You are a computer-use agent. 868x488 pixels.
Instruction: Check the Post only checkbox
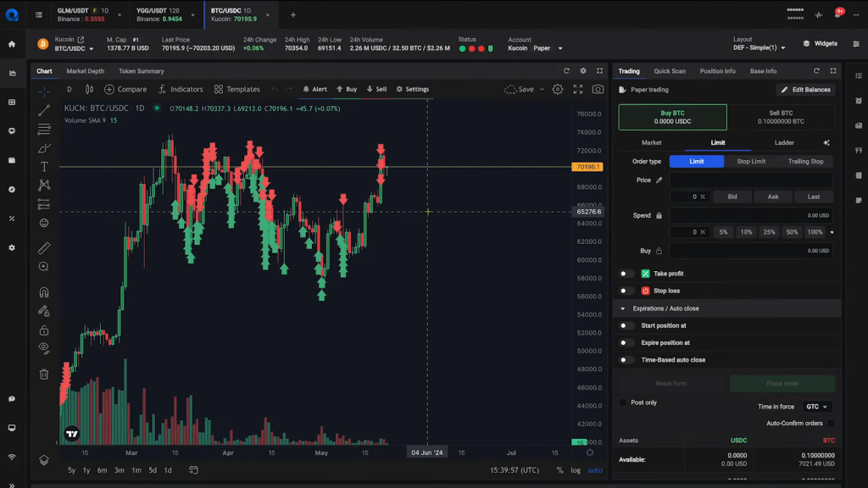point(623,402)
